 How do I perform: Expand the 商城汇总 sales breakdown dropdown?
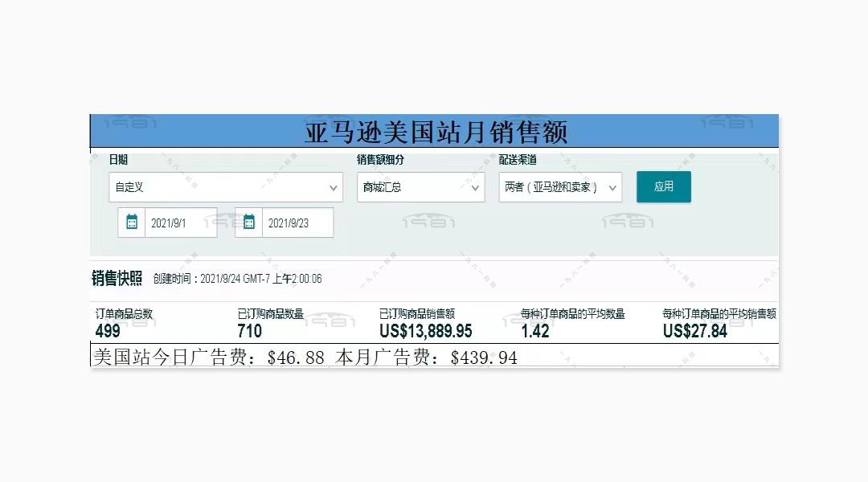(x=420, y=187)
